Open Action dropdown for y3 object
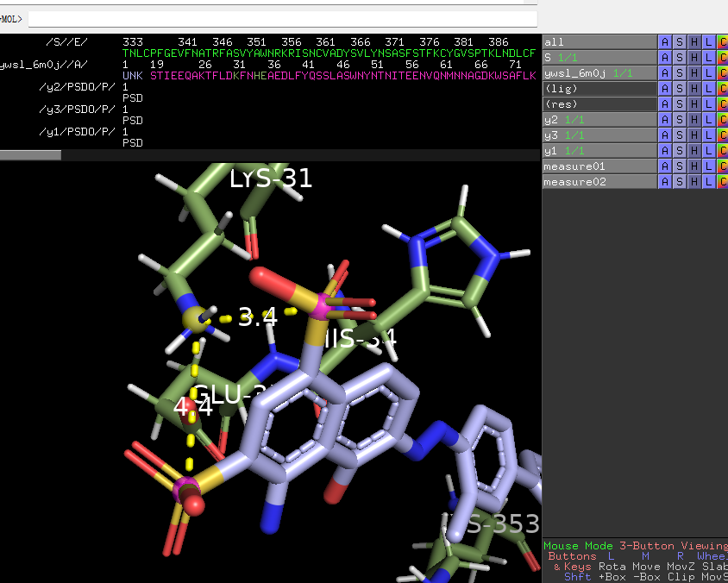Screen dimensions: 728x583 coord(664,135)
